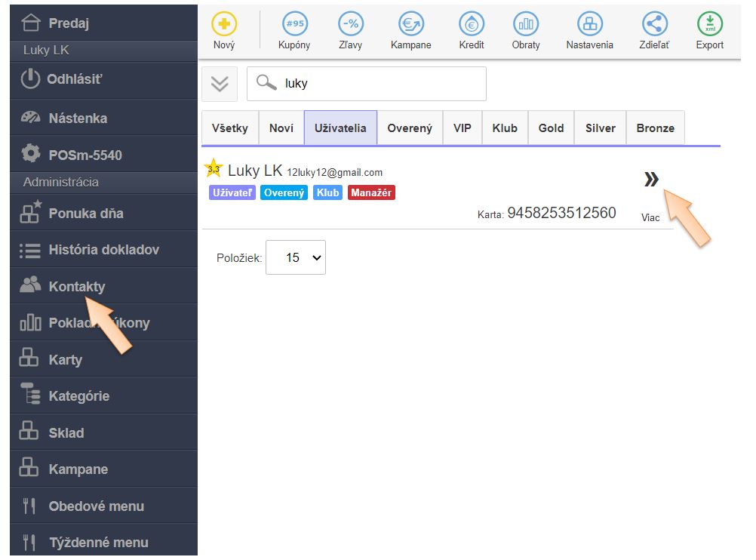Click the green Export xml icon
The width and height of the screenshot is (756, 560).
point(709,24)
